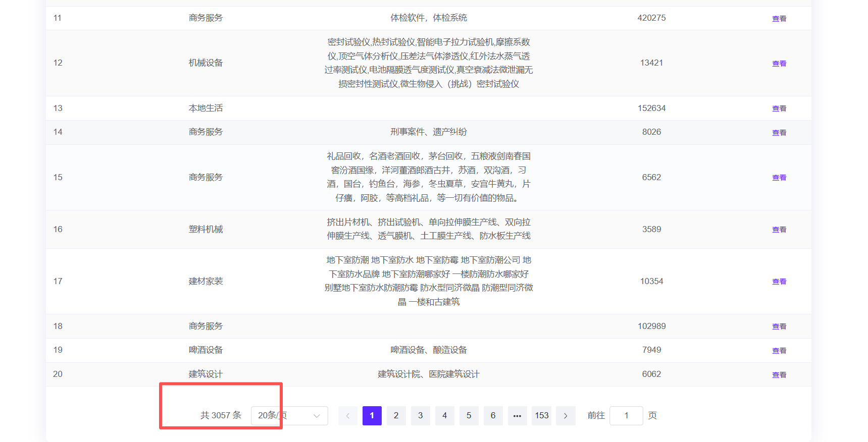Select page 3 in pagination

tap(421, 416)
